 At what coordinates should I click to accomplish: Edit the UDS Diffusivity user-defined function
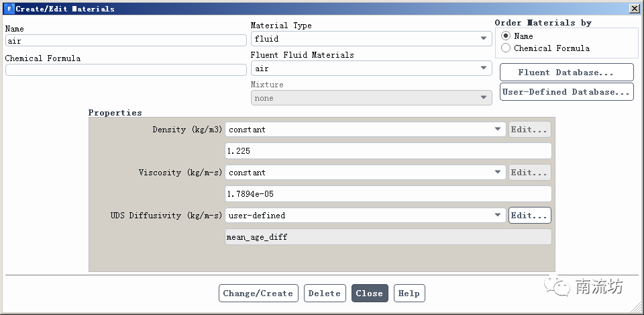529,216
